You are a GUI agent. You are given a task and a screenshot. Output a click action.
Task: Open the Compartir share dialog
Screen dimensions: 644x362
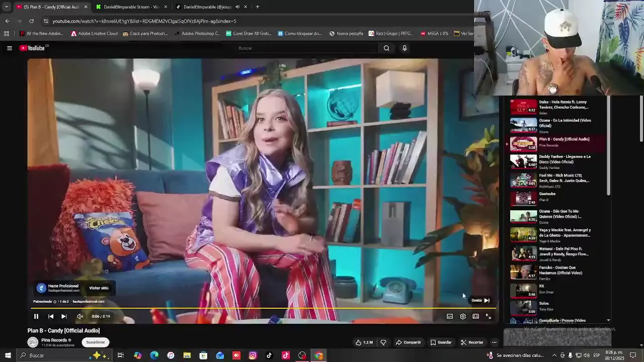click(408, 342)
